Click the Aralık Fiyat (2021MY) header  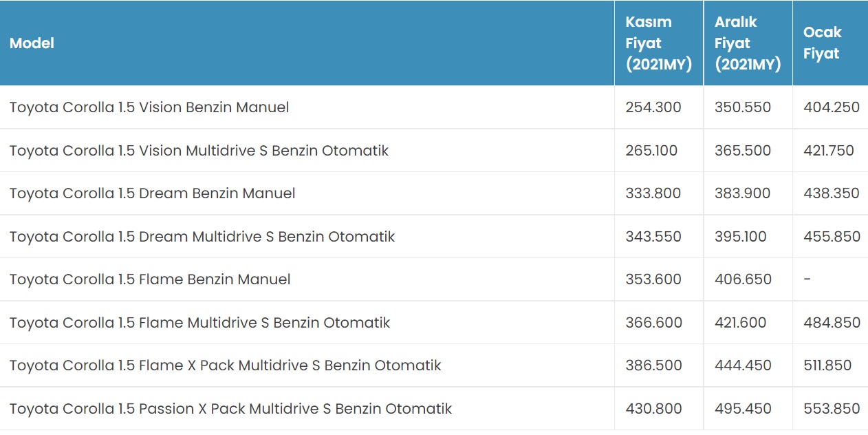(747, 43)
